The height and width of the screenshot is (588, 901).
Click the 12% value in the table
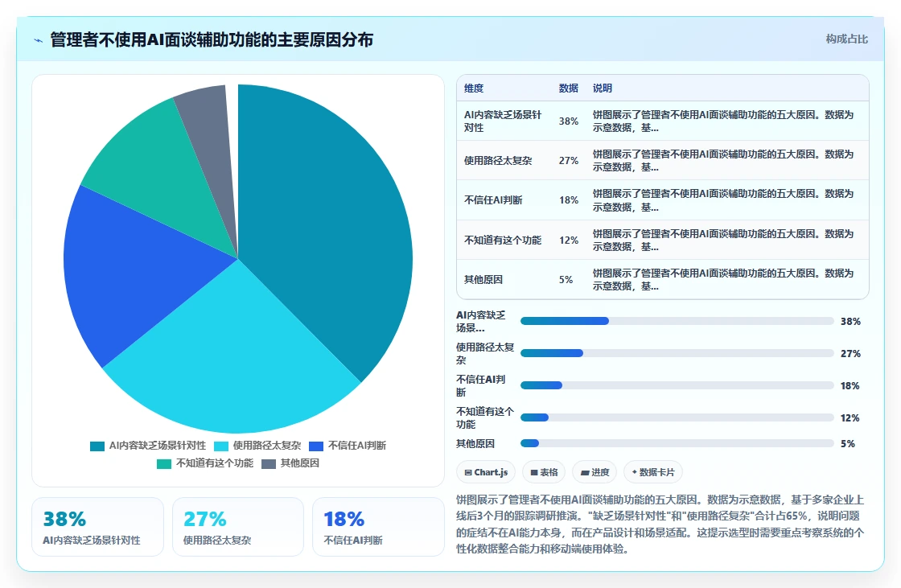coord(569,240)
